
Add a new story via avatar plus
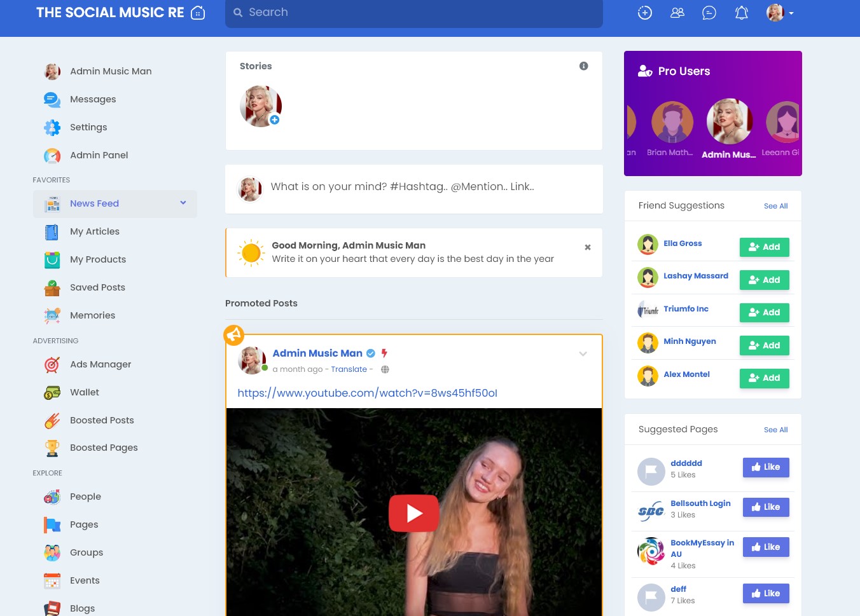pos(275,120)
